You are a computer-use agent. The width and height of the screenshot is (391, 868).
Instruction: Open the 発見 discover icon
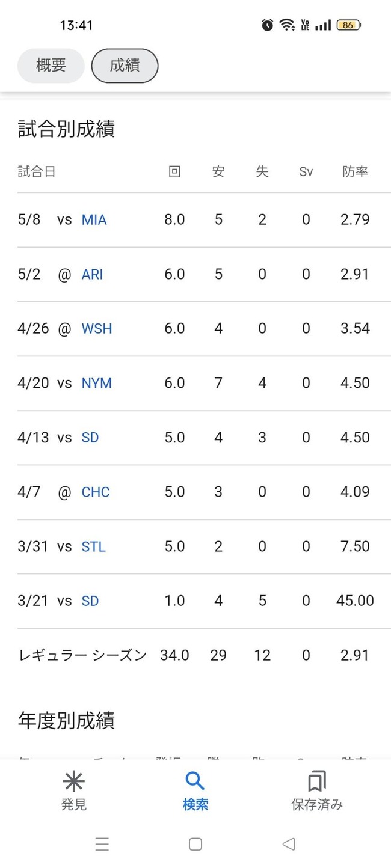pos(73,781)
